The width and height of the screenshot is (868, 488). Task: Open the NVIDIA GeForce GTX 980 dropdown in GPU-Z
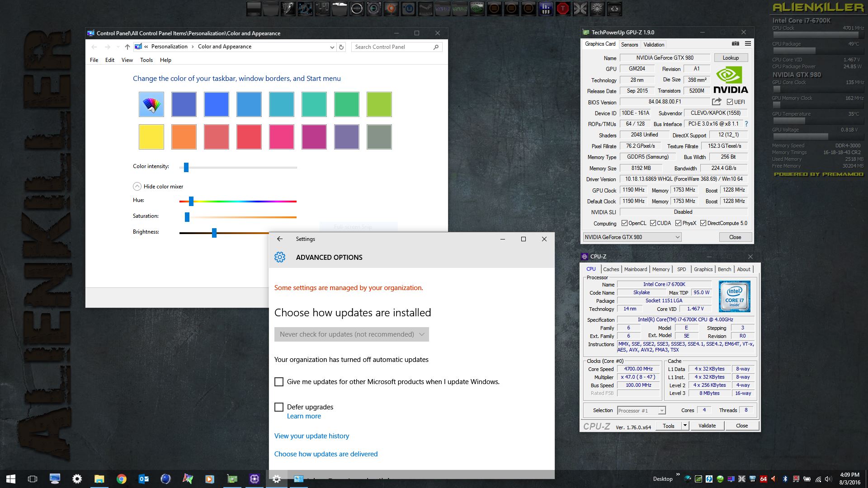click(x=632, y=237)
